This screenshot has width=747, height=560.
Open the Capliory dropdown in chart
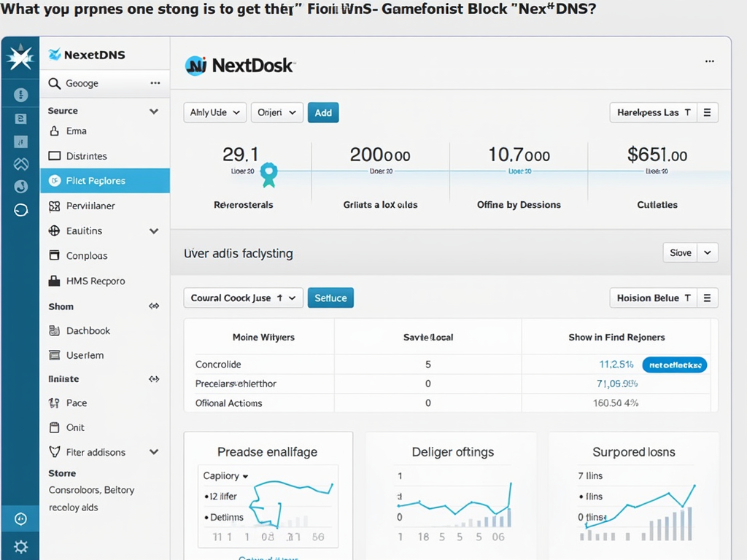click(226, 475)
